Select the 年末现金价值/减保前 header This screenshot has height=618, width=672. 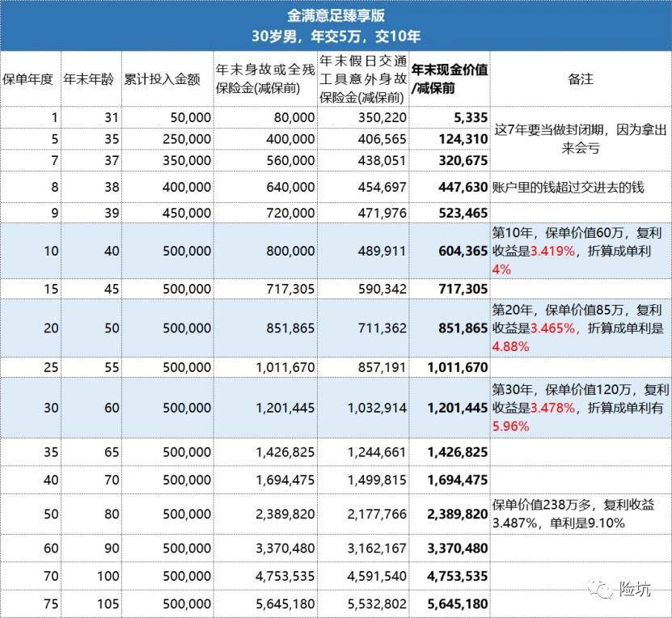(x=450, y=78)
